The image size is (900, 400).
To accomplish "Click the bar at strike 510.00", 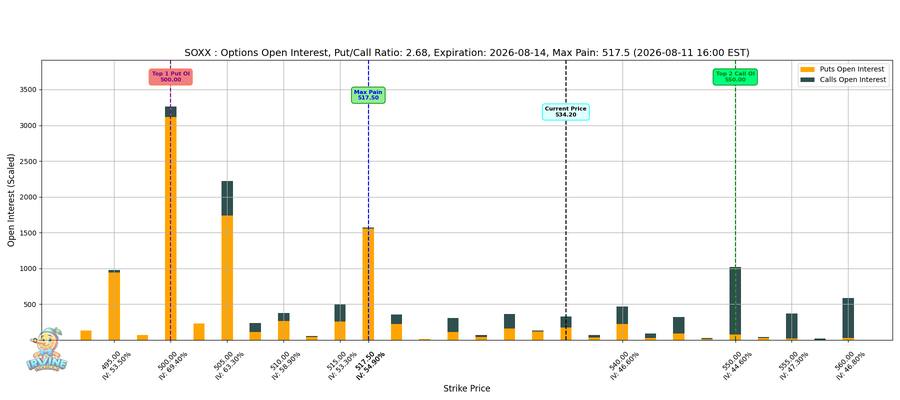I will (x=284, y=327).
